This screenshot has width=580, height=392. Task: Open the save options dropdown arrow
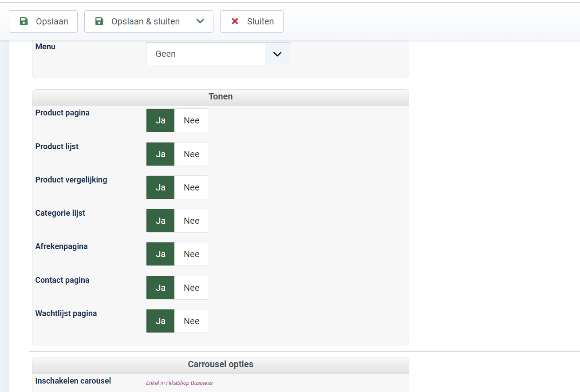200,21
